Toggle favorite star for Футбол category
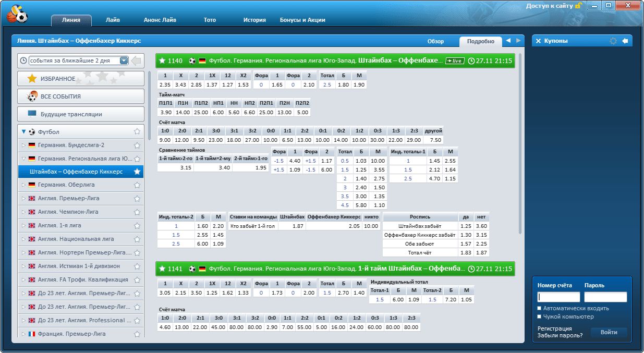Image resolution: width=644 pixels, height=353 pixels. (137, 132)
